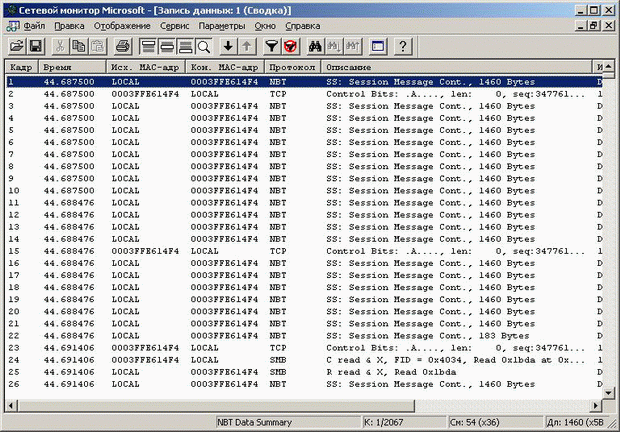Viewport: 620px width, 432px height.
Task: Click the Open file toolbar icon
Action: click(17, 46)
